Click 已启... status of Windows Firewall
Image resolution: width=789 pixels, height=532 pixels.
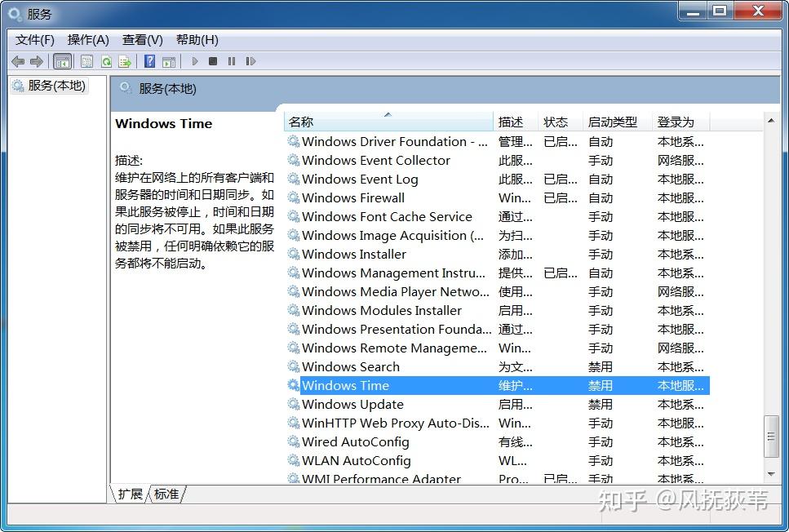560,197
